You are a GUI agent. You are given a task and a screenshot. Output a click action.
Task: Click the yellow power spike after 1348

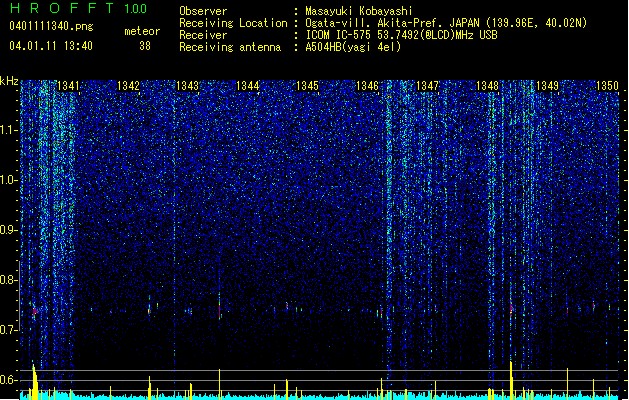coord(511,380)
